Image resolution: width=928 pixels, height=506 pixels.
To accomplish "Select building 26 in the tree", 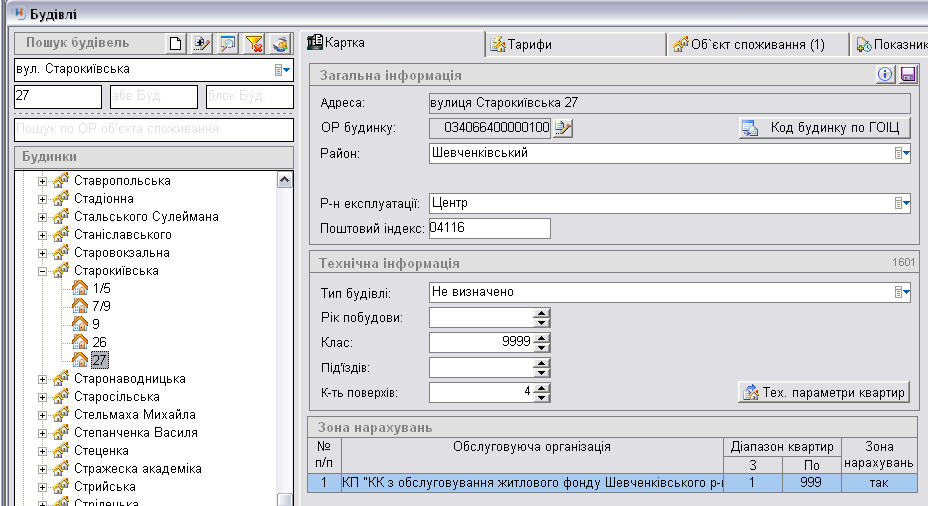I will point(99,342).
